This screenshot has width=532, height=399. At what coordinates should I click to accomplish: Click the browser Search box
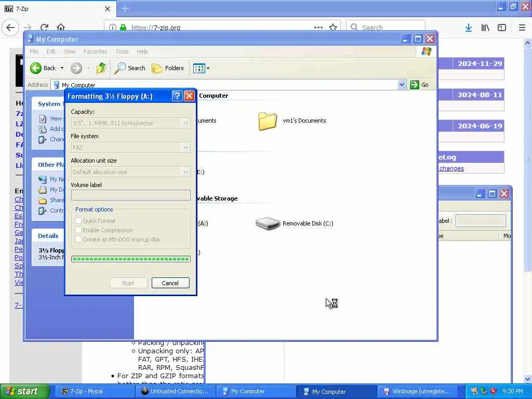click(x=385, y=28)
